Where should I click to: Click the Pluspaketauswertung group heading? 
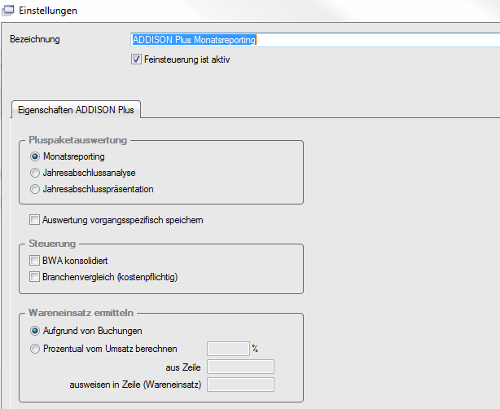78,140
